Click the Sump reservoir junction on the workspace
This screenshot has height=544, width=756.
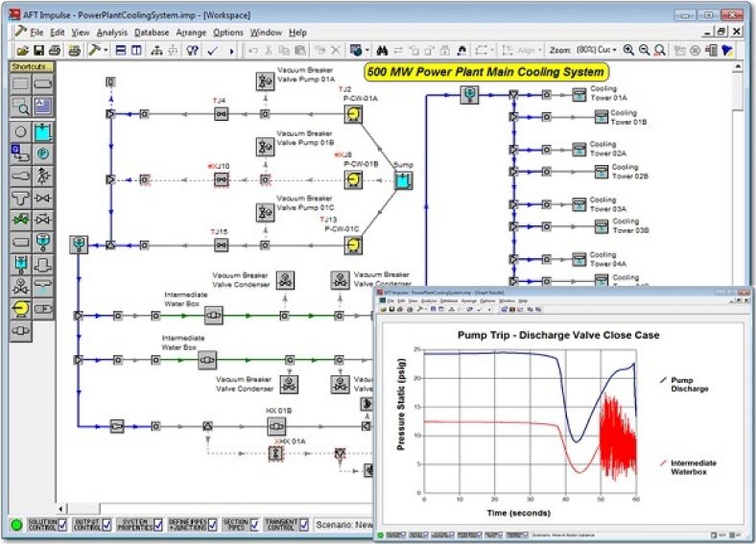(x=403, y=180)
